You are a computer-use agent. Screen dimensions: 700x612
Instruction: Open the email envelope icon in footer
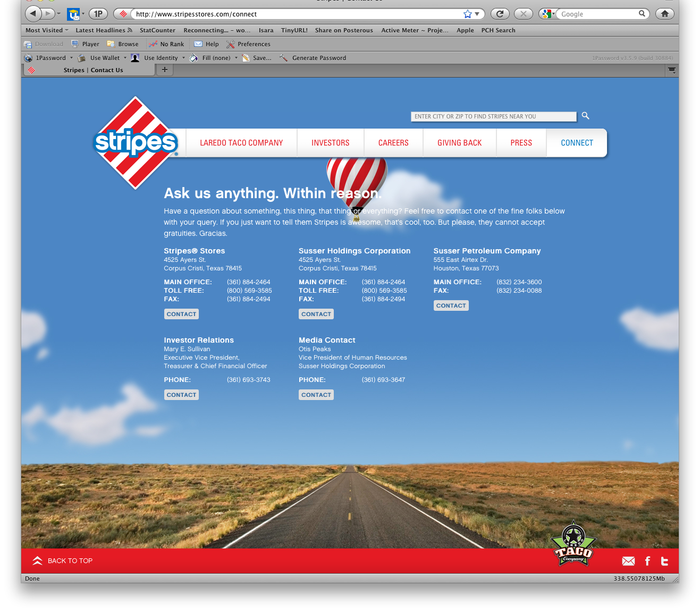point(628,561)
